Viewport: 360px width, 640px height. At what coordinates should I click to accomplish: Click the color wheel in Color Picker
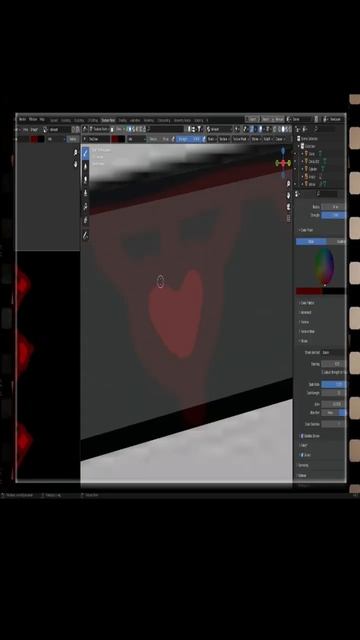click(x=324, y=267)
